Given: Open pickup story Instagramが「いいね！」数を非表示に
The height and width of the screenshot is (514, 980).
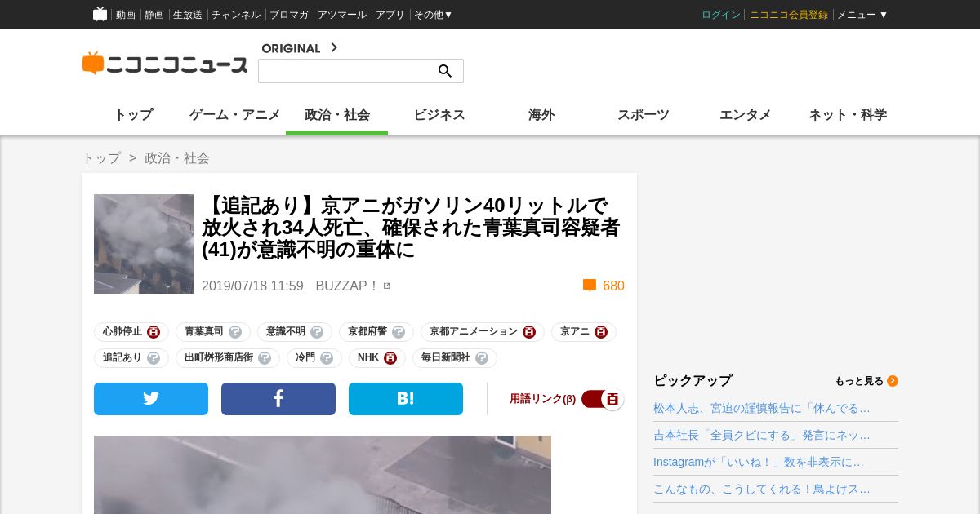Looking at the screenshot, I should coord(759,462).
